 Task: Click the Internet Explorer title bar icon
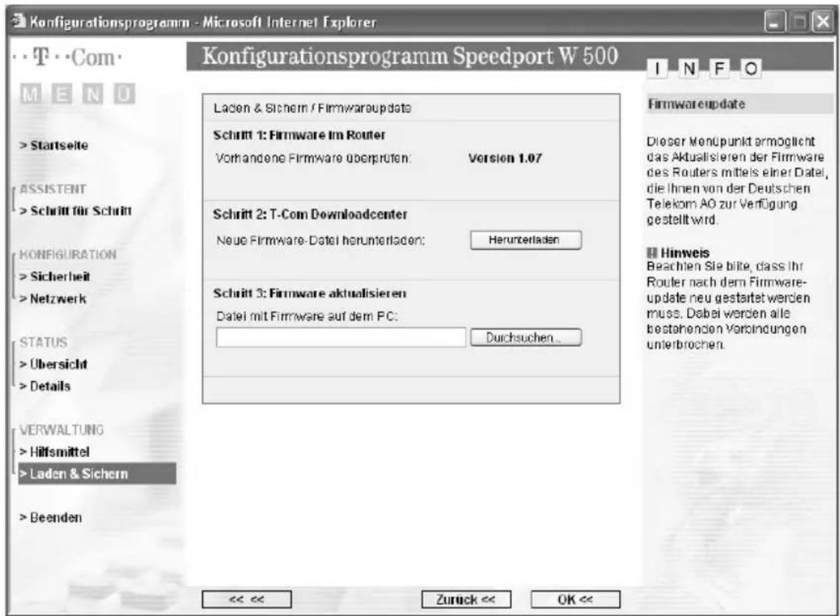19,21
